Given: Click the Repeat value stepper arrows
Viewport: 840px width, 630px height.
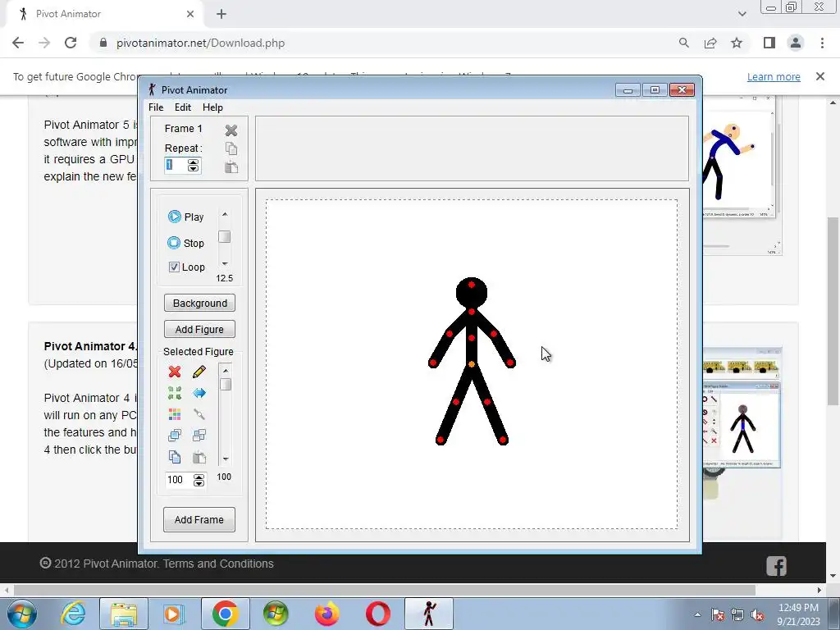Looking at the screenshot, I should click(193, 165).
